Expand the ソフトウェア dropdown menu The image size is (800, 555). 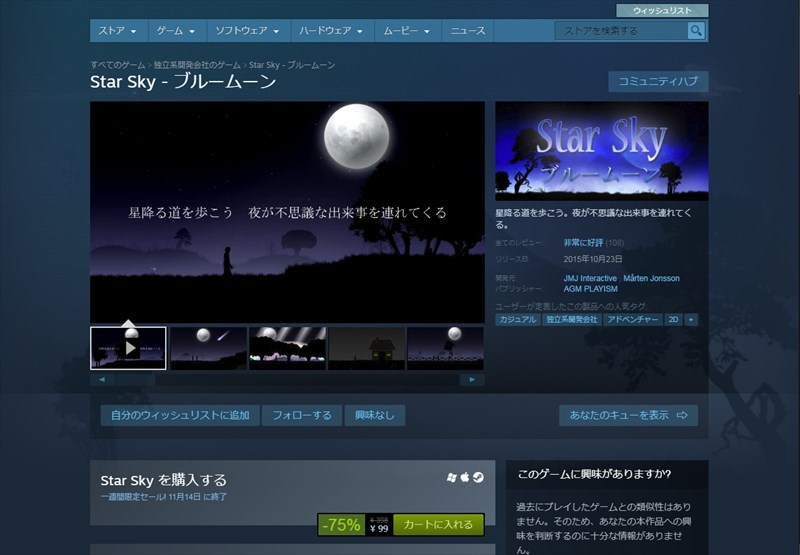pos(248,31)
